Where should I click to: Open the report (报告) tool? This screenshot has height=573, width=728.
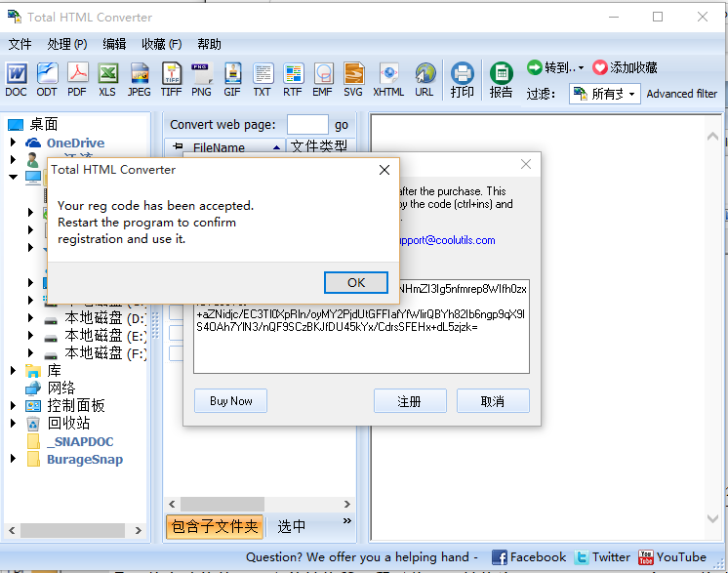[501, 79]
